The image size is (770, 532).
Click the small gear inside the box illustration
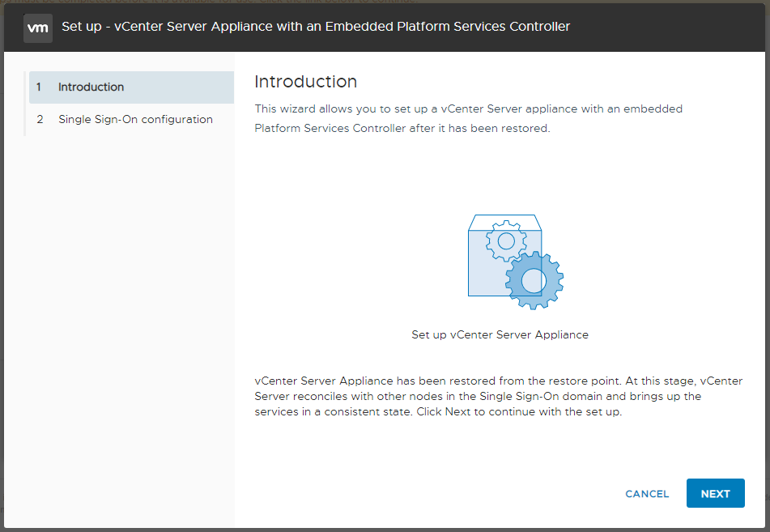[504, 240]
